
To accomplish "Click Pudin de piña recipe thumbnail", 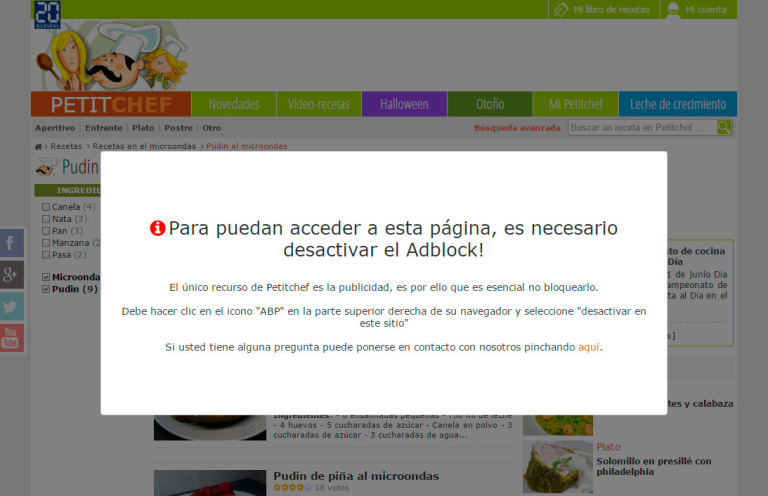I will (x=210, y=483).
